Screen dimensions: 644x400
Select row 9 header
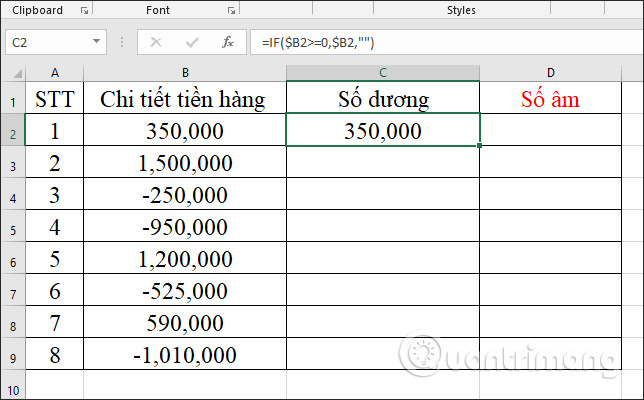click(13, 354)
